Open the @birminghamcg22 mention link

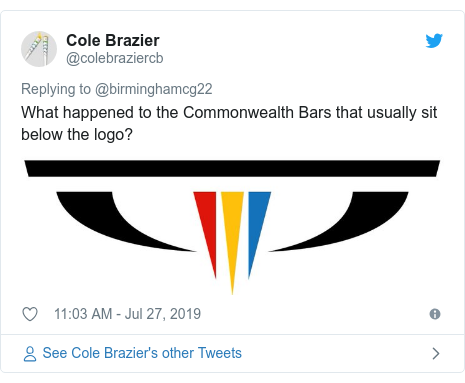tap(154, 89)
